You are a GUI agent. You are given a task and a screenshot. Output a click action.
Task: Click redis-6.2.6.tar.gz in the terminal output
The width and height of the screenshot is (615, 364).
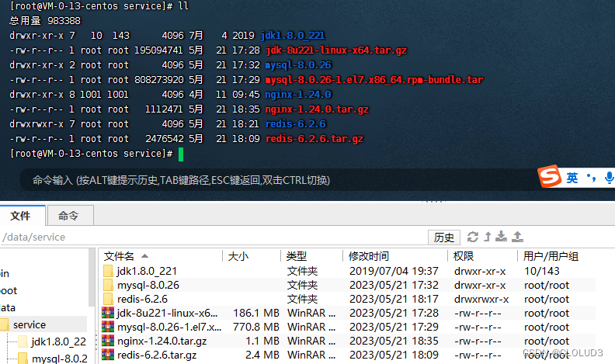(314, 139)
